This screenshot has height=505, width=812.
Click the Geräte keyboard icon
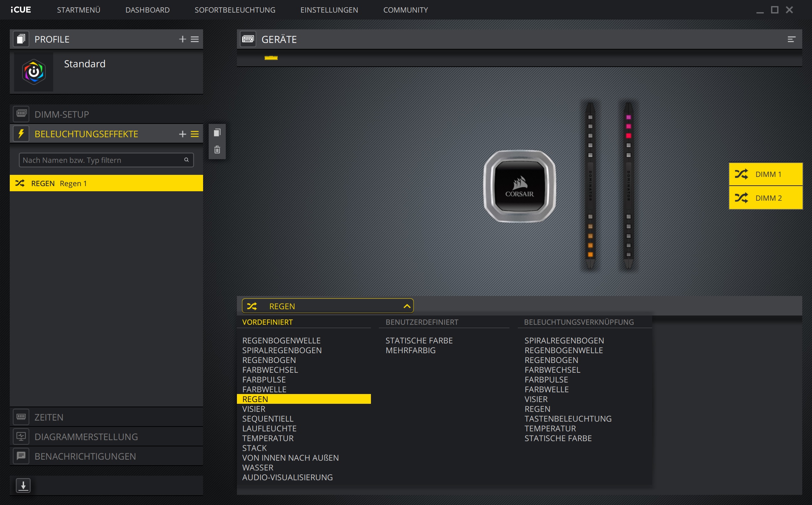point(248,39)
